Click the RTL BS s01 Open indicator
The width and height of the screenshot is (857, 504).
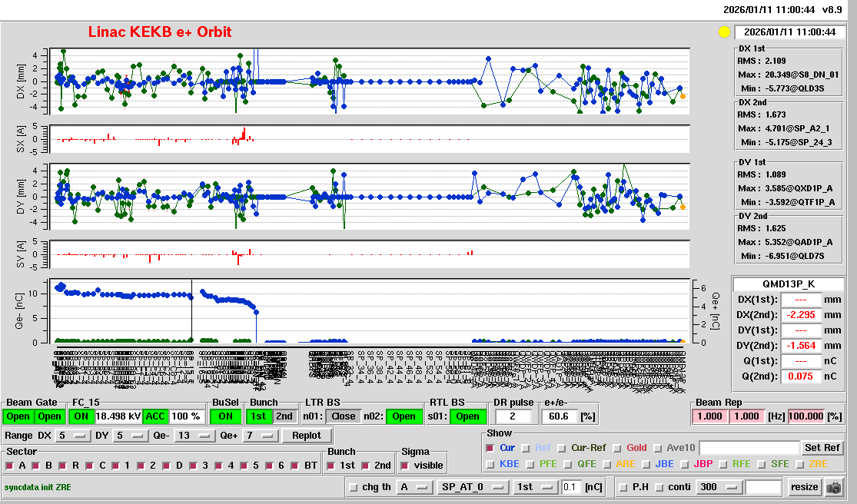468,416
